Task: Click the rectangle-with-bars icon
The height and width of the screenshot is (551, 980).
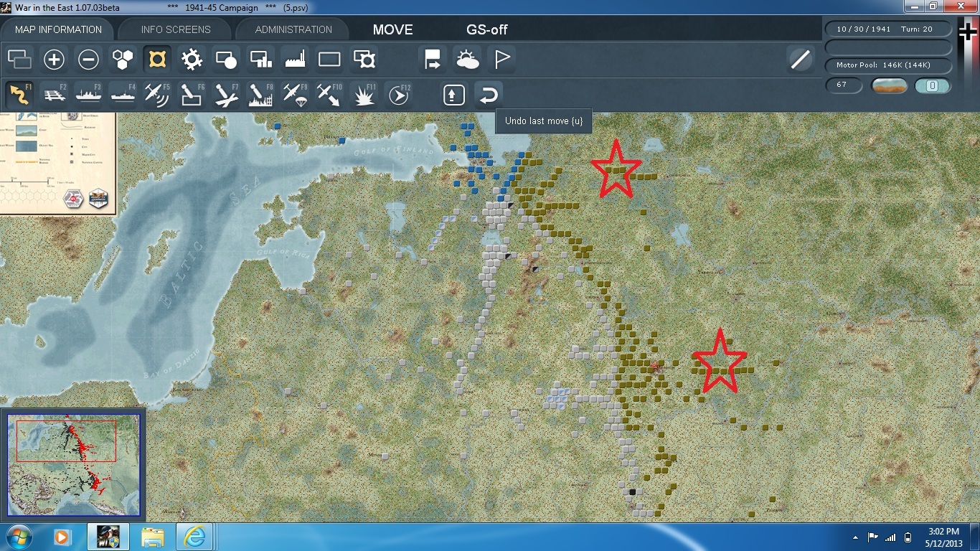Action: [x=260, y=60]
